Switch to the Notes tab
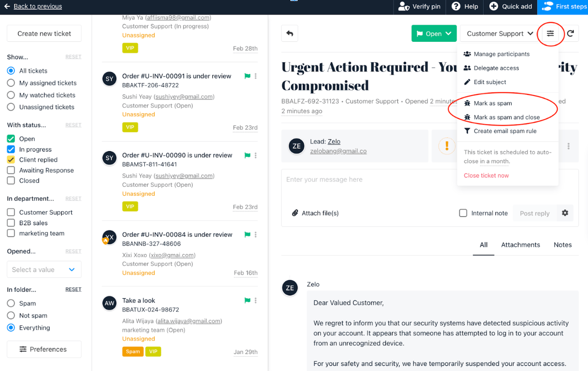The image size is (588, 371). click(x=563, y=245)
